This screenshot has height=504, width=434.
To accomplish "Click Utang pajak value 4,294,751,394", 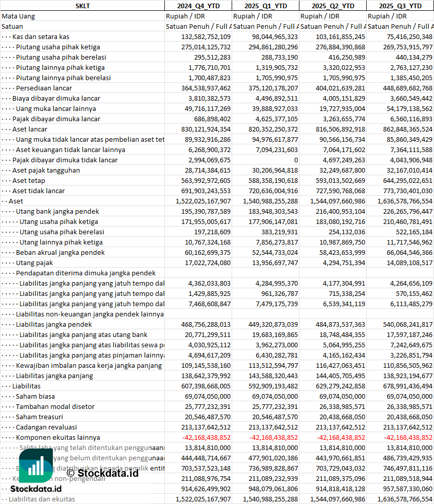I will tap(344, 263).
